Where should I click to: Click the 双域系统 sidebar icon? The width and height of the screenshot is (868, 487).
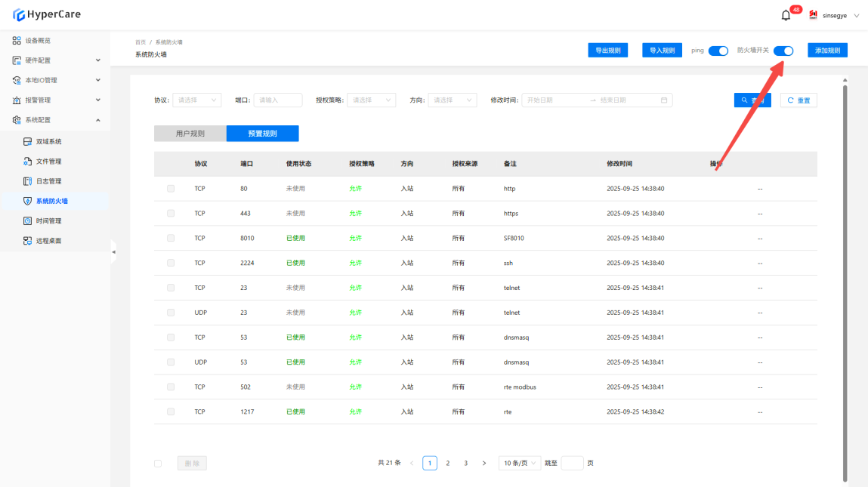tap(27, 141)
